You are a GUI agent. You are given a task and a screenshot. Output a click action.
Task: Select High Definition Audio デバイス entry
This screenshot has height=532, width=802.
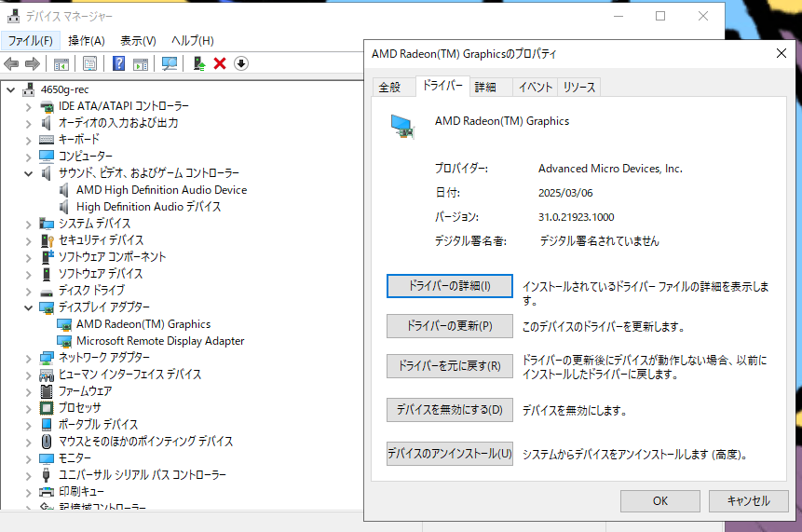click(149, 207)
